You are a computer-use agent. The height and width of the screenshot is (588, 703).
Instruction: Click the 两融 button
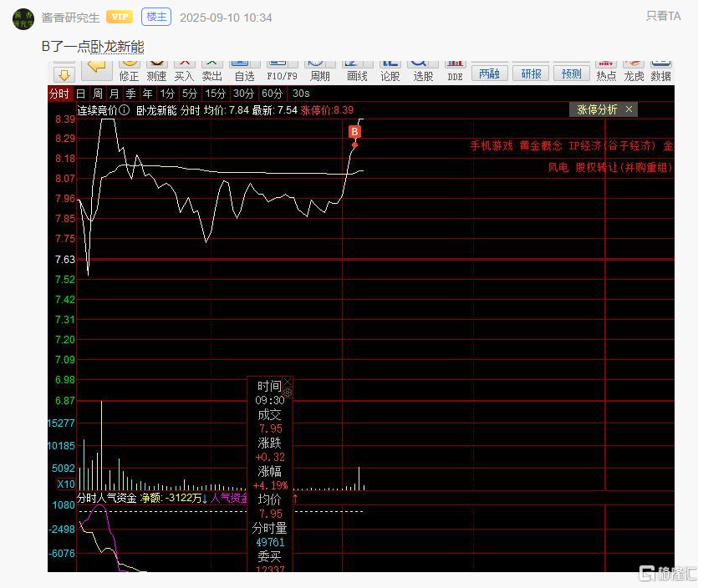coord(488,73)
